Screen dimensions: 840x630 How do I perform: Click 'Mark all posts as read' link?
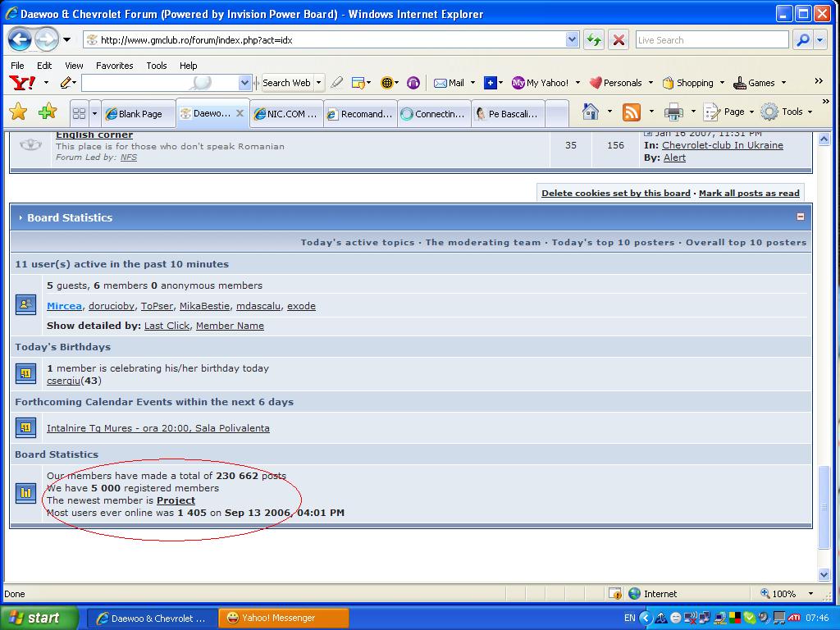point(748,193)
